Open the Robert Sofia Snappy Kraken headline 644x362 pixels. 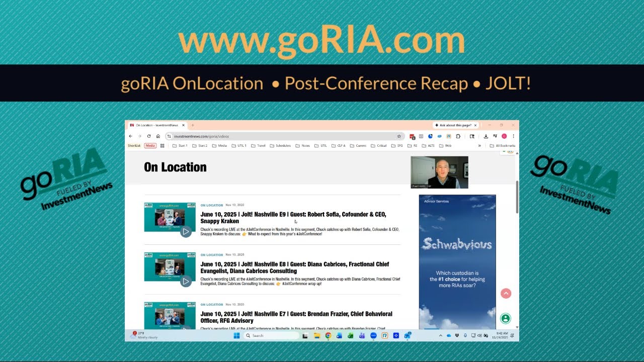[293, 218]
